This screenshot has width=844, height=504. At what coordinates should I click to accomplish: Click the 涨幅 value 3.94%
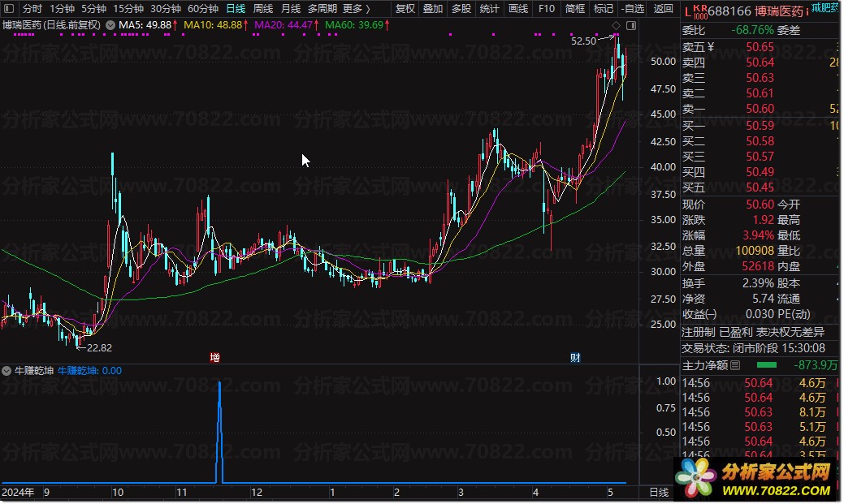[758, 235]
